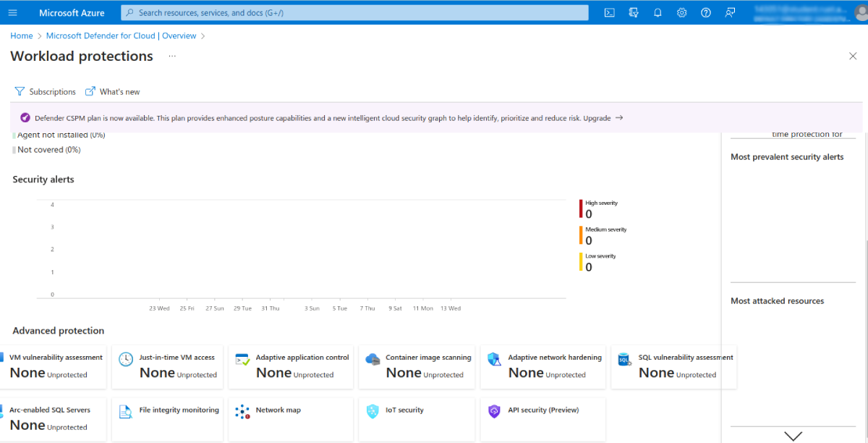The height and width of the screenshot is (443, 868).
Task: Open What's new link
Action: coord(113,92)
